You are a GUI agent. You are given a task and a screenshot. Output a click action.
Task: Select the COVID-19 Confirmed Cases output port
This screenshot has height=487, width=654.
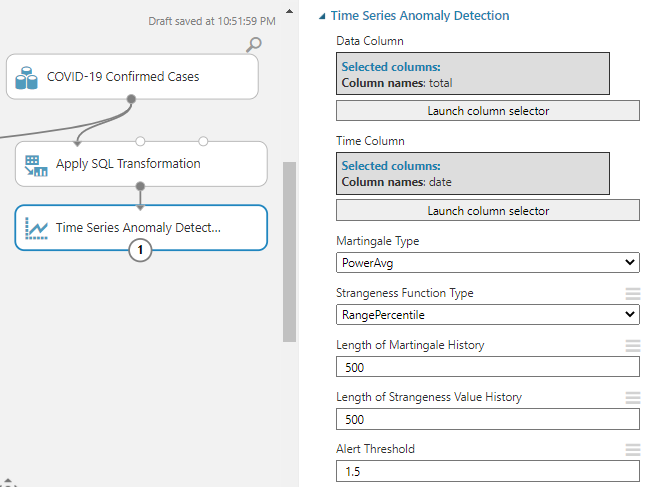(x=131, y=99)
